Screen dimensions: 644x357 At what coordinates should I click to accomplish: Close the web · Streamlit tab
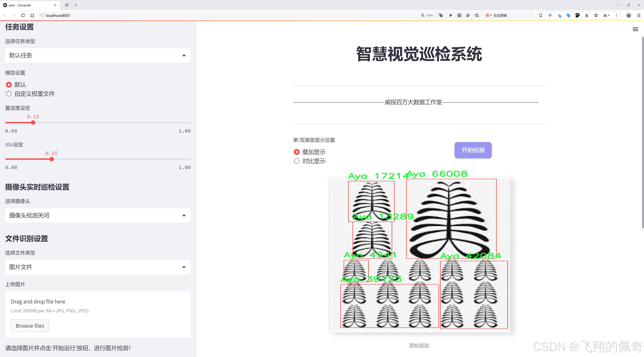click(x=55, y=5)
